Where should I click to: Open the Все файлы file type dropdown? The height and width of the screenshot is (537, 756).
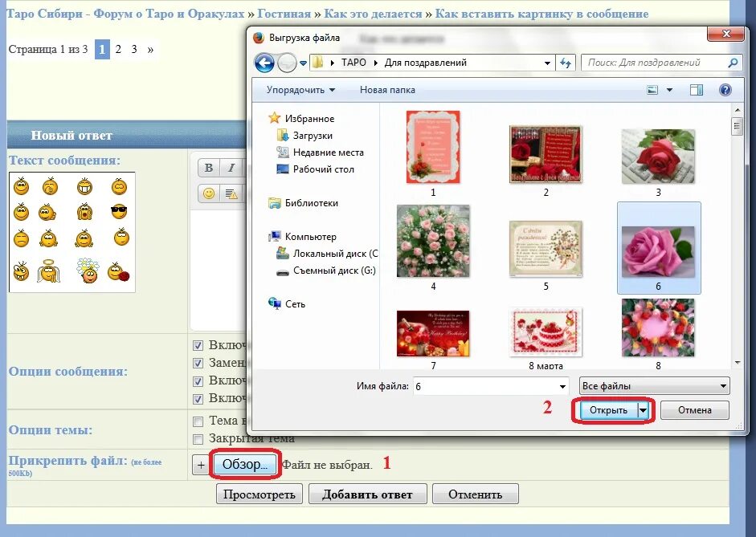click(654, 386)
